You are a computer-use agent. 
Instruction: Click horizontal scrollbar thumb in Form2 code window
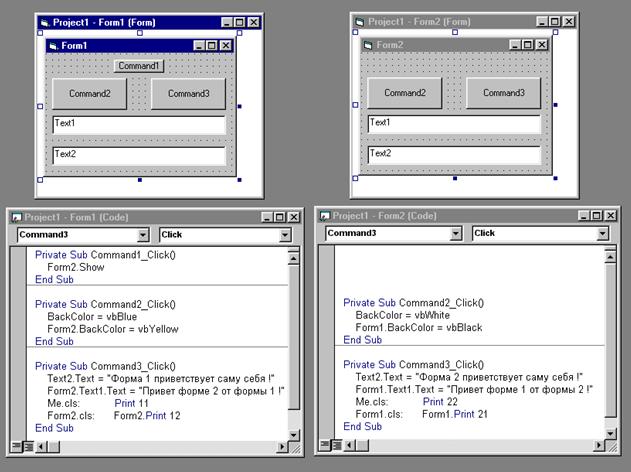[x=362, y=445]
